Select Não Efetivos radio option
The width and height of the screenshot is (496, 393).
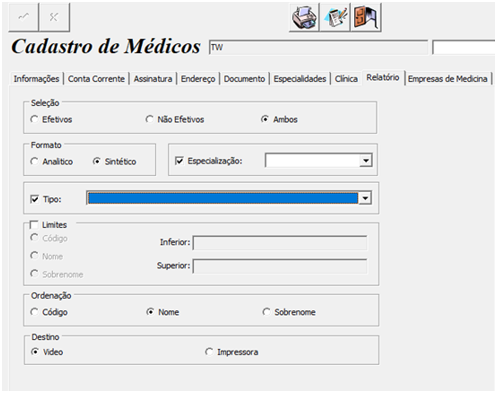point(175,119)
